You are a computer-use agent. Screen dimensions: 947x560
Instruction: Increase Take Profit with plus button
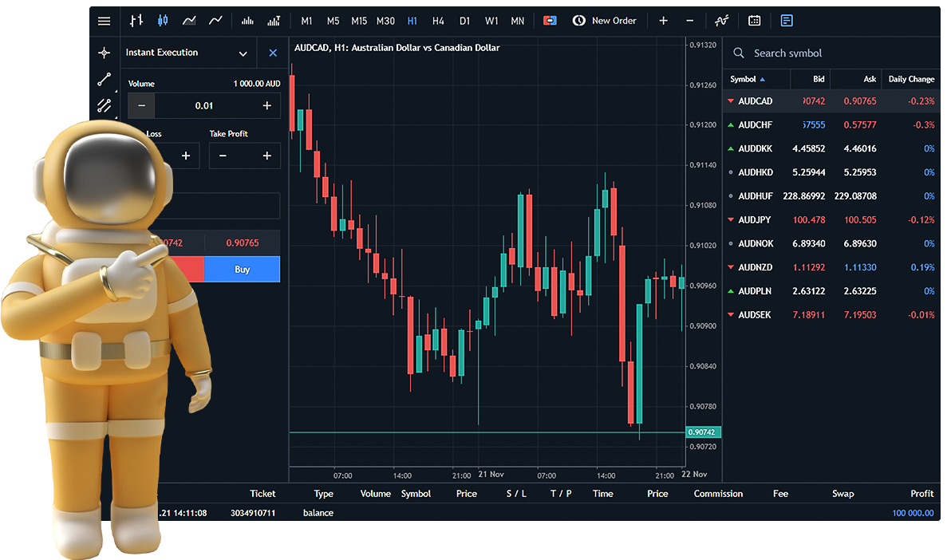(266, 156)
